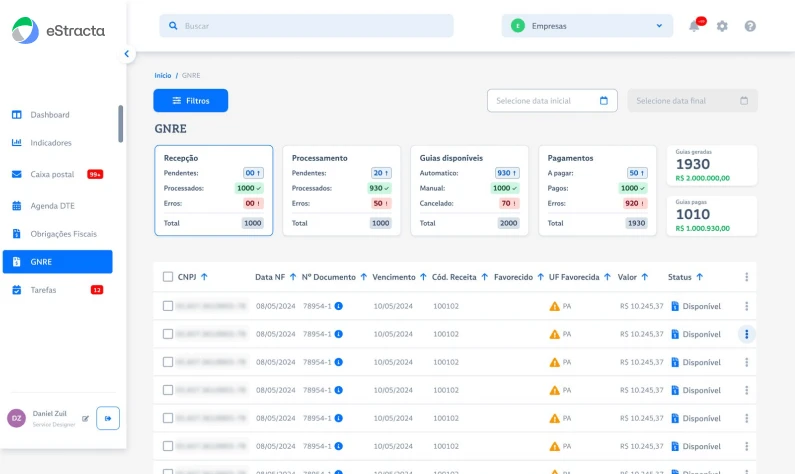This screenshot has height=474, width=795.
Task: Click the Buscar search field
Action: tap(306, 26)
